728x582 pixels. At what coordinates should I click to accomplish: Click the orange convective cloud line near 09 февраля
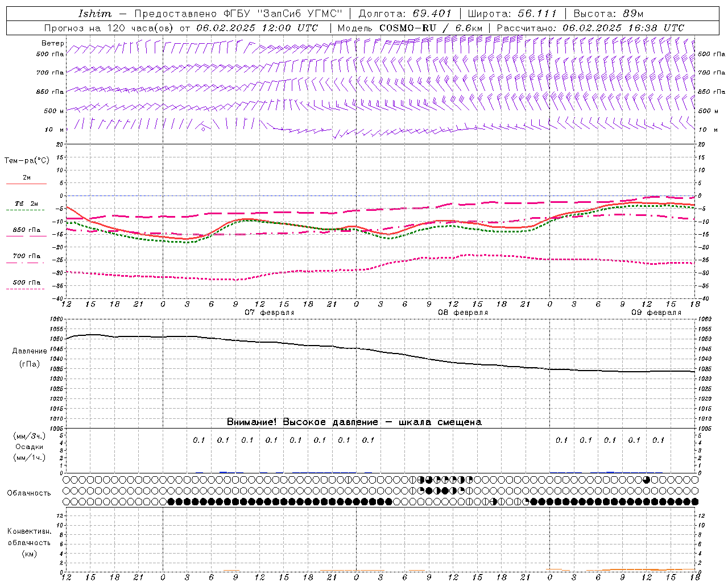coord(643,569)
